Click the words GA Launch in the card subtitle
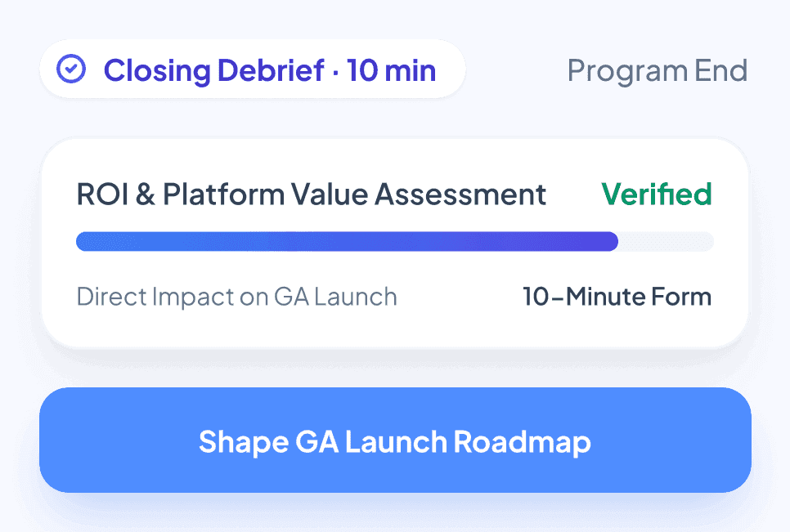Viewport: 790px width, 532px height. coord(335,297)
